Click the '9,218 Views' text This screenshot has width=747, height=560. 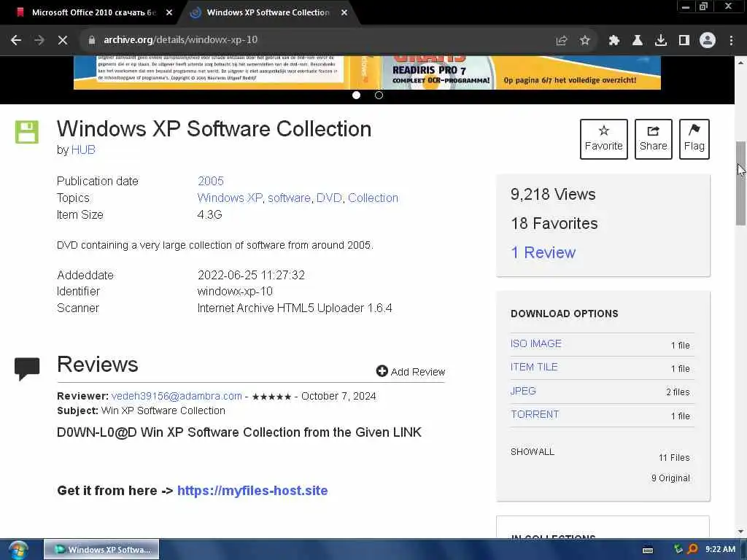click(553, 194)
